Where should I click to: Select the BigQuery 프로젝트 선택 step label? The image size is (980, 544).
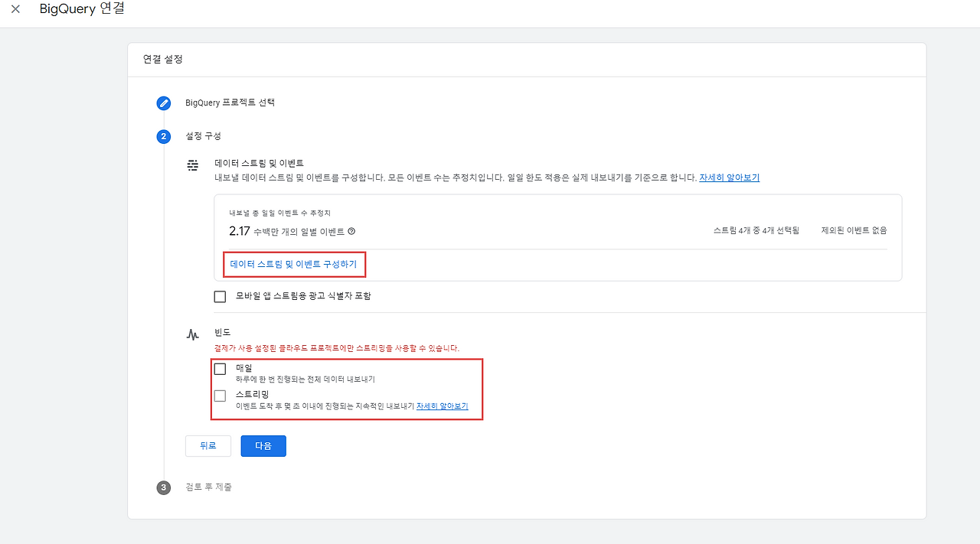[x=230, y=103]
